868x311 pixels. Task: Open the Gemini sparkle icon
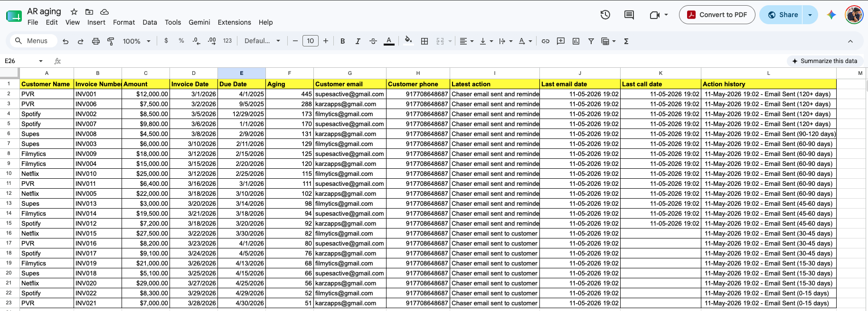[831, 15]
